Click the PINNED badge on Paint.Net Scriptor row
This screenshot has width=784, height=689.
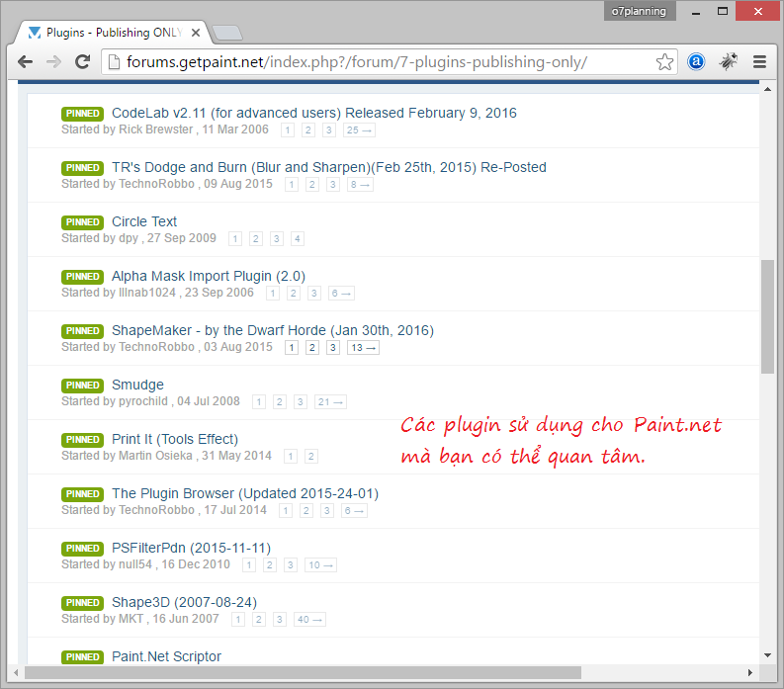(x=82, y=657)
